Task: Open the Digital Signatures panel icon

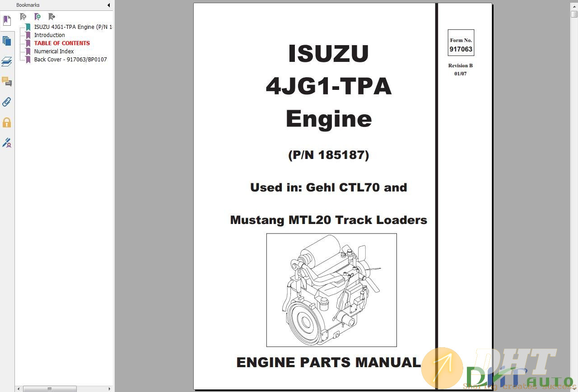Action: [x=7, y=143]
